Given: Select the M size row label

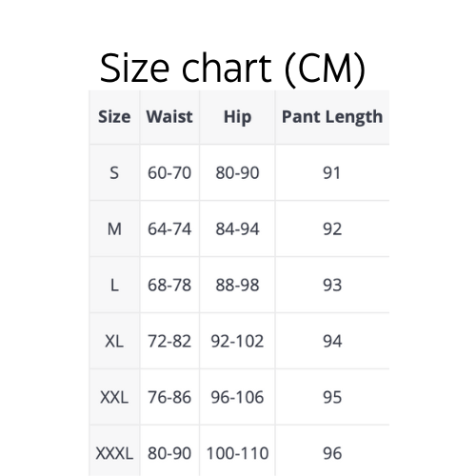Looking at the screenshot, I should pos(114,229).
